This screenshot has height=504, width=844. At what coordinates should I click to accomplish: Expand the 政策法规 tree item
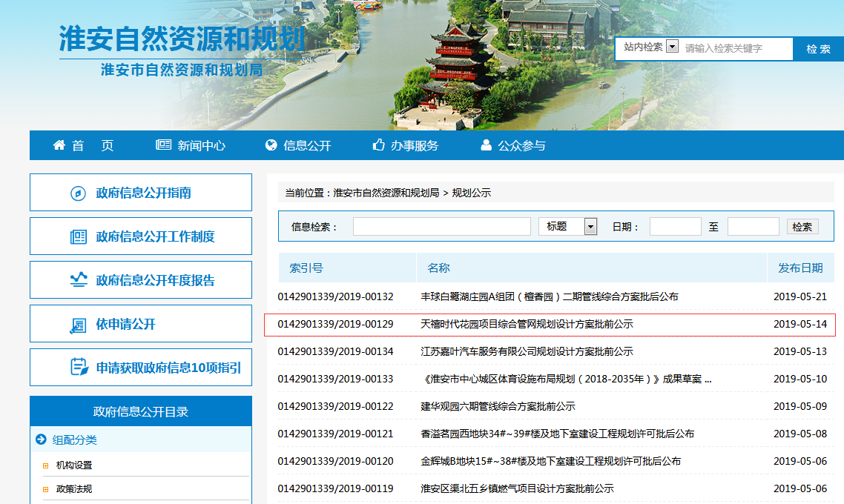pyautogui.click(x=46, y=489)
